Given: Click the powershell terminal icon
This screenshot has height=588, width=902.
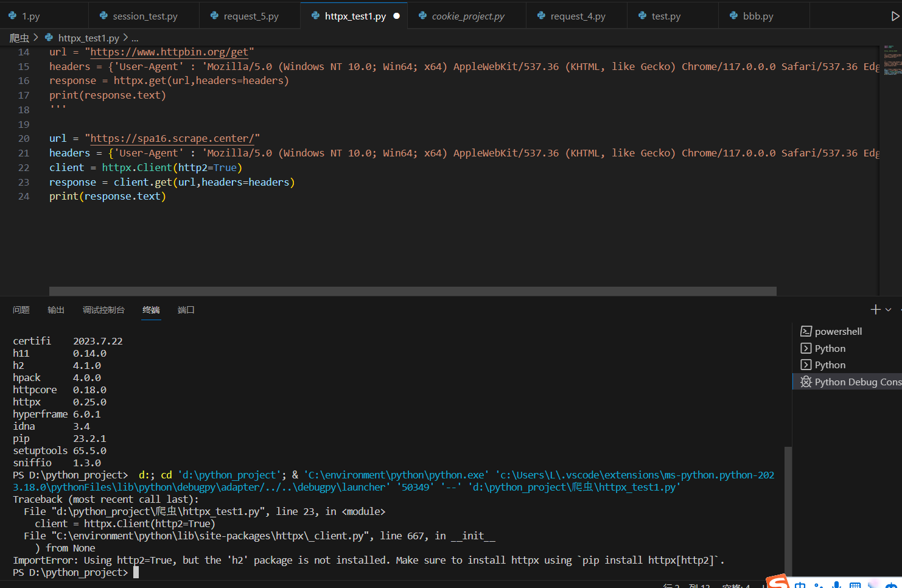Looking at the screenshot, I should [x=806, y=331].
